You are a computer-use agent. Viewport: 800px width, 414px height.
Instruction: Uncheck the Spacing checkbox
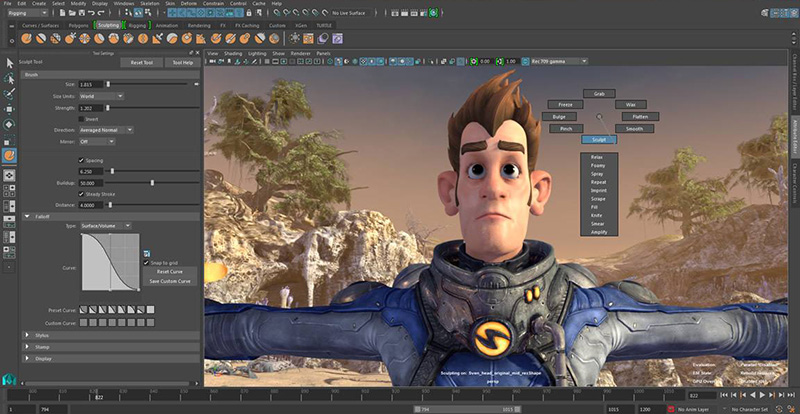coord(81,160)
